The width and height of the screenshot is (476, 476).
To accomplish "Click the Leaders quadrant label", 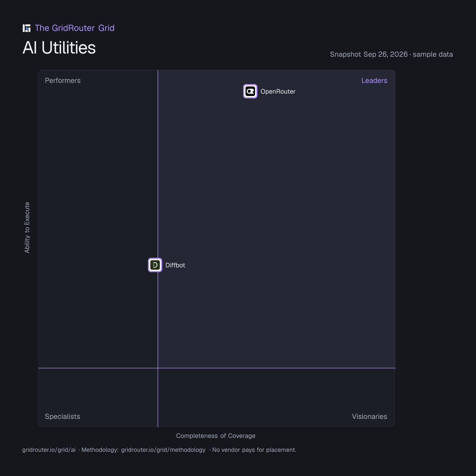I will coord(374,81).
